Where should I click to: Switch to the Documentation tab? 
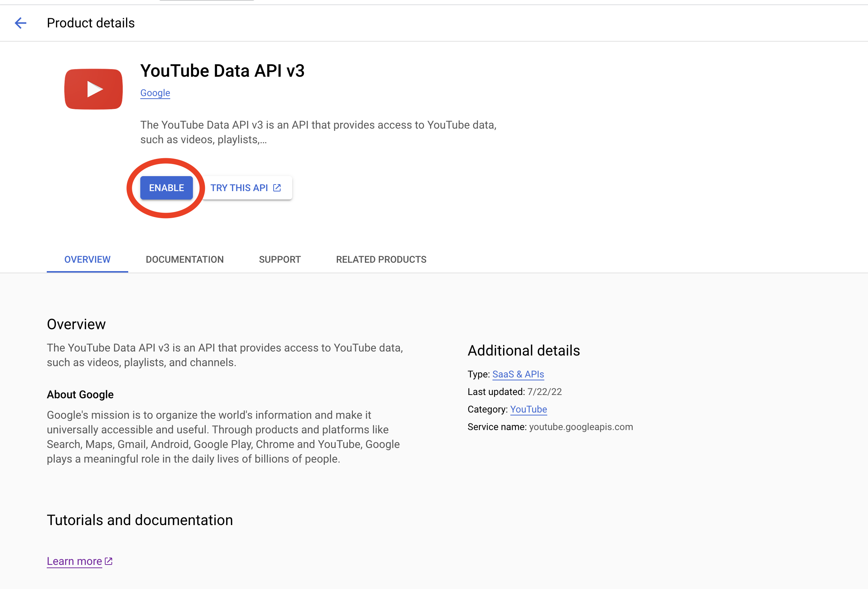[x=184, y=259]
